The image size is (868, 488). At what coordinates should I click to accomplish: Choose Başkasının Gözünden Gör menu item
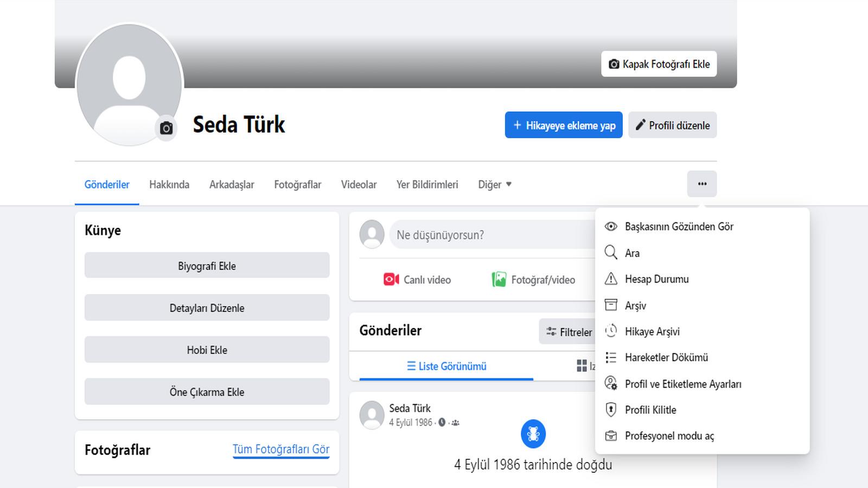click(702, 227)
